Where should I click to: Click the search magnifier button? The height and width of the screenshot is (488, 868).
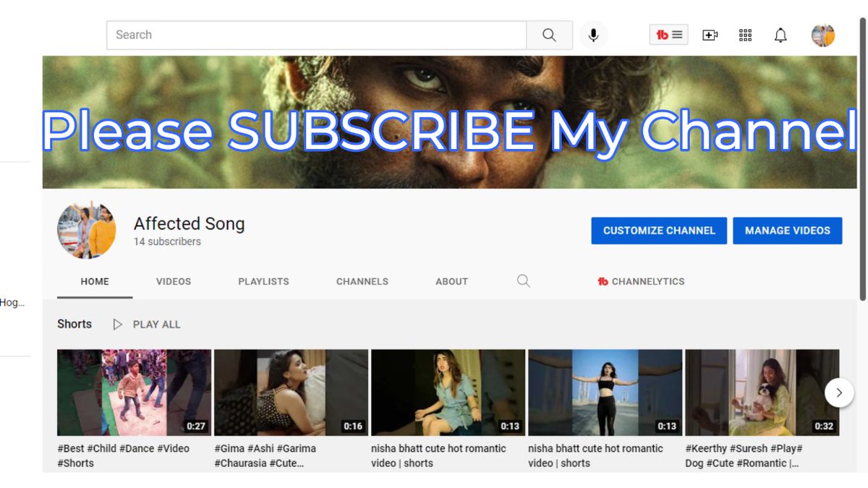[550, 35]
